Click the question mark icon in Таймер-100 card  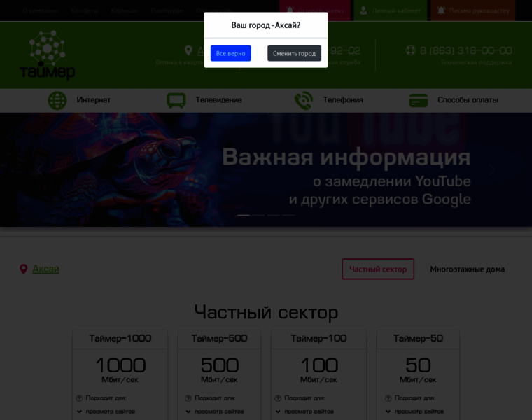click(278, 398)
